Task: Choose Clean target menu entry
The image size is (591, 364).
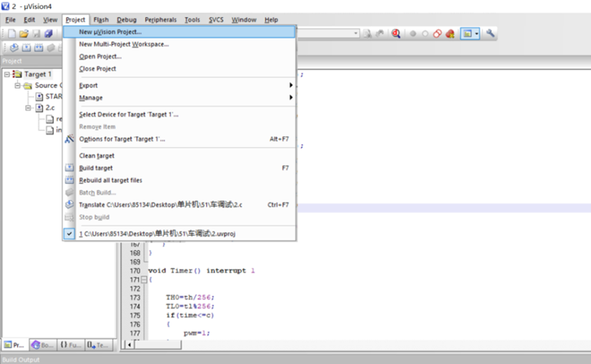Action: click(179, 155)
